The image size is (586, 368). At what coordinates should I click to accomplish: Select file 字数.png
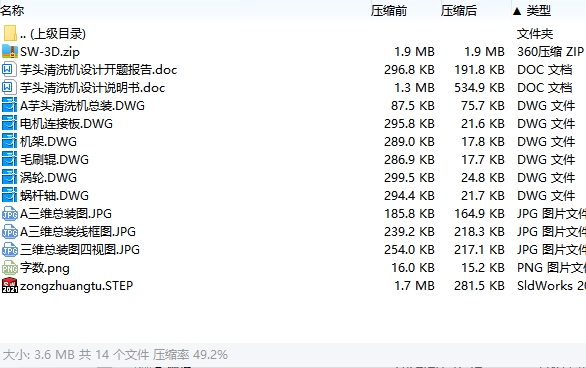(44, 268)
